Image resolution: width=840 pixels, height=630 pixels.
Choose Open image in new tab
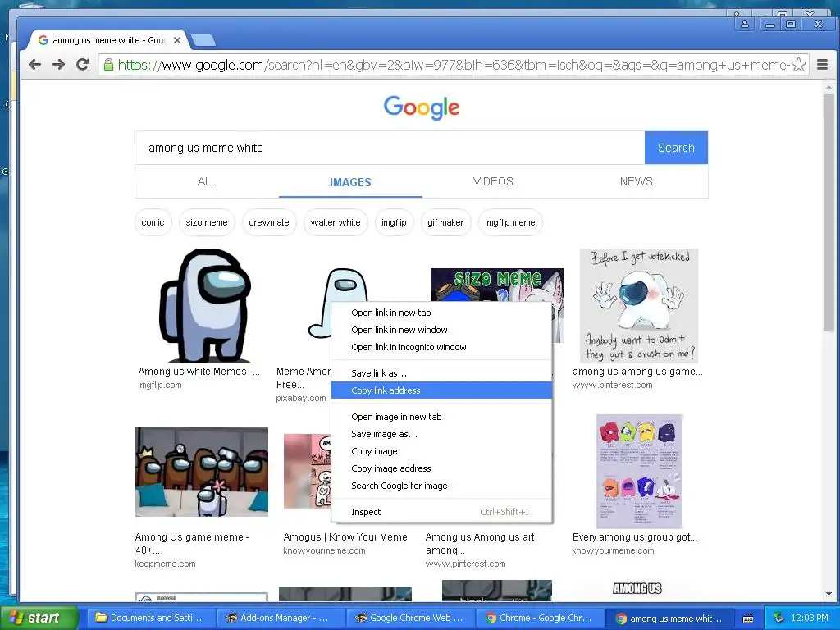(441, 416)
